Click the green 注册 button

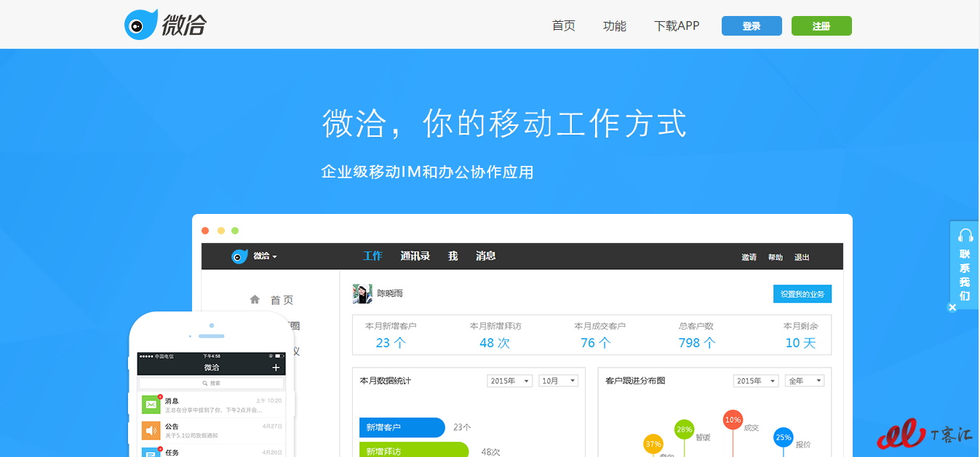coord(821,25)
